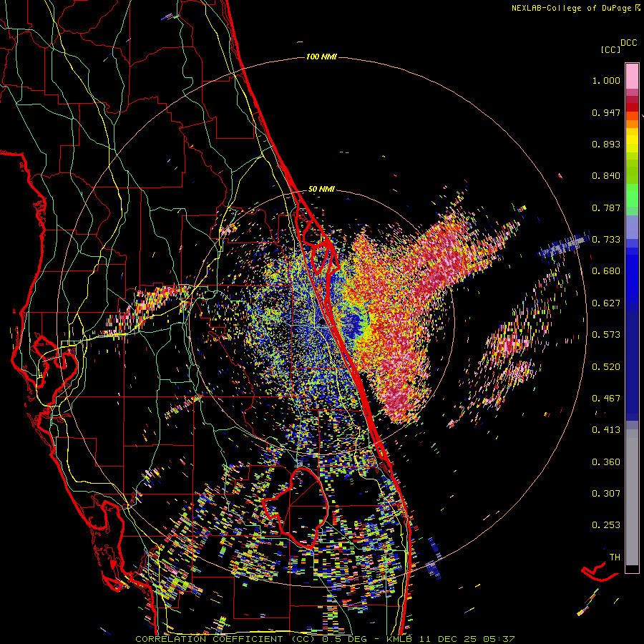Click the pink segment of the color bar
The image size is (644, 644).
(632, 77)
